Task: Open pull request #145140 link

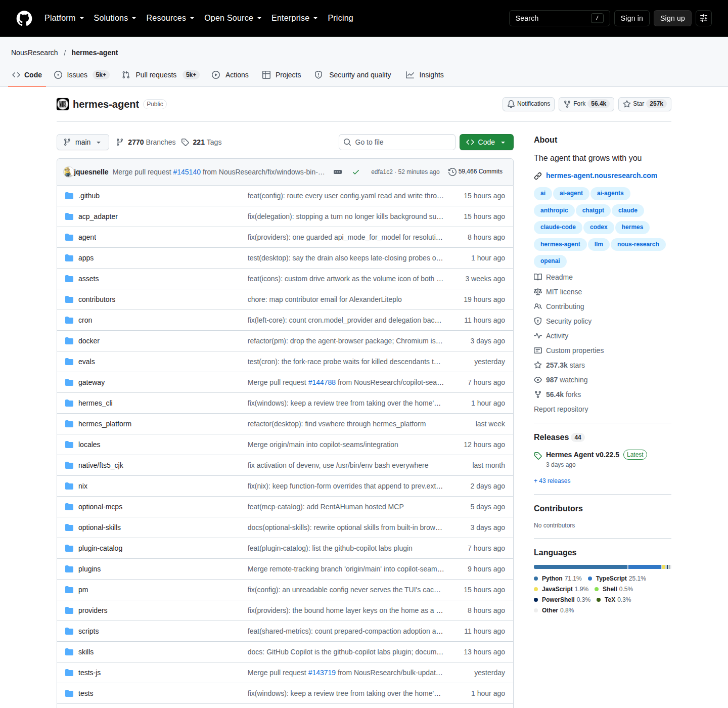Action: (x=187, y=172)
